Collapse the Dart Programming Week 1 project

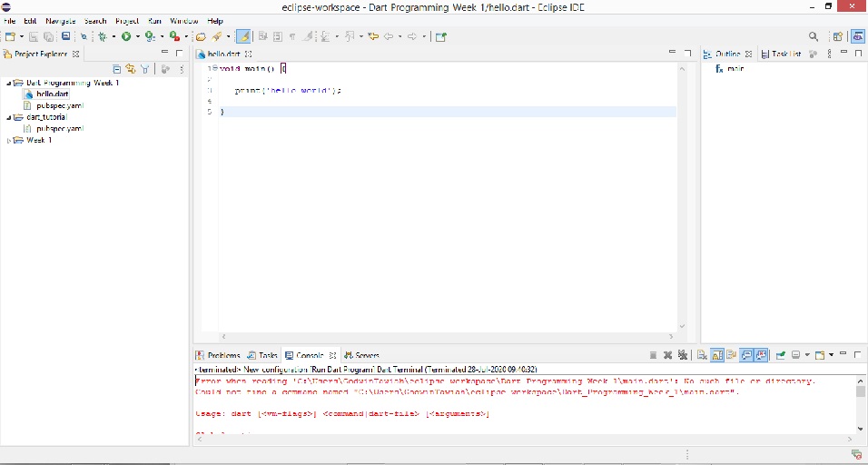point(8,83)
